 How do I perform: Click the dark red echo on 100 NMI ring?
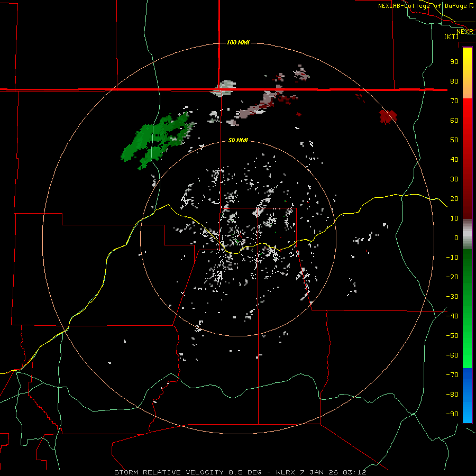388,117
